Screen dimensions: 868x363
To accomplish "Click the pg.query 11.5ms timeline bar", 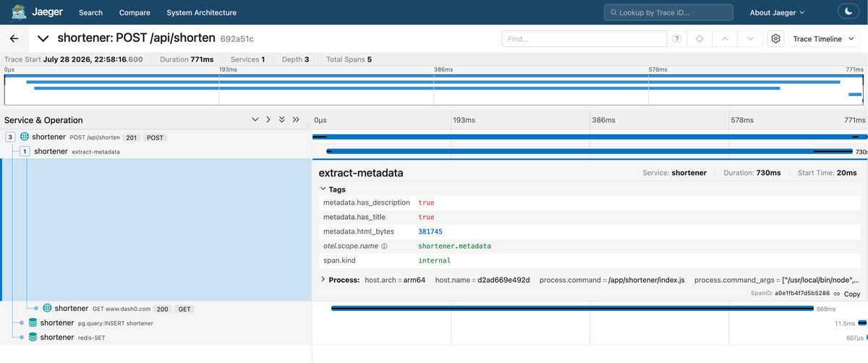I will (x=861, y=323).
